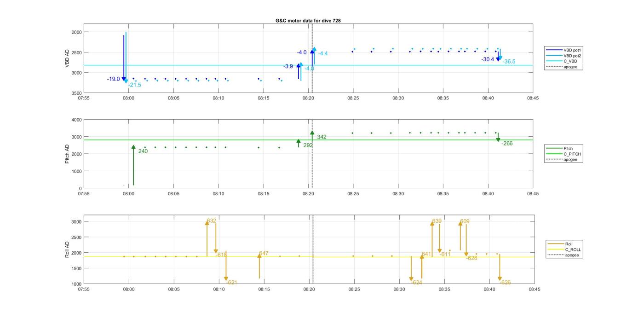Click the '-30.4' VBD data label
This screenshot has height=319, width=644.
[x=488, y=59]
